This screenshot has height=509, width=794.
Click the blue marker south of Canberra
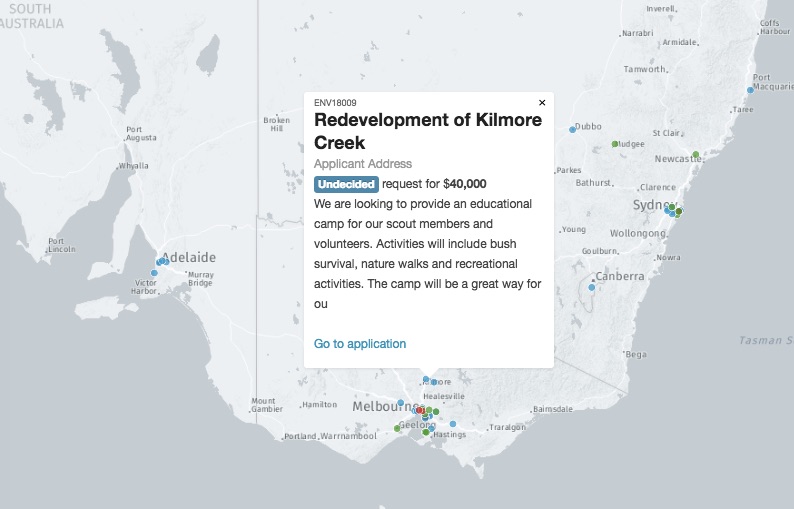pos(592,288)
